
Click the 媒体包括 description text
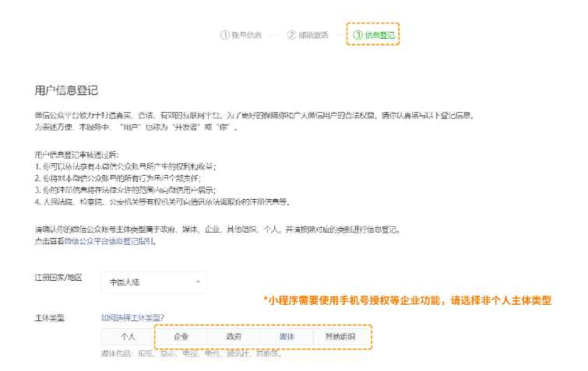[x=190, y=355]
